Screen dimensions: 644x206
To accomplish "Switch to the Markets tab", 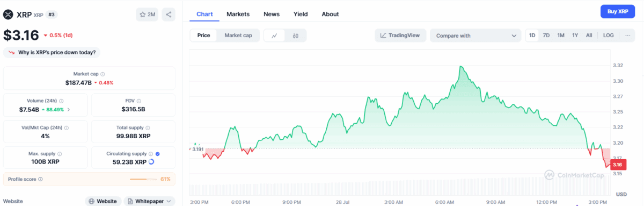I will coord(238,14).
